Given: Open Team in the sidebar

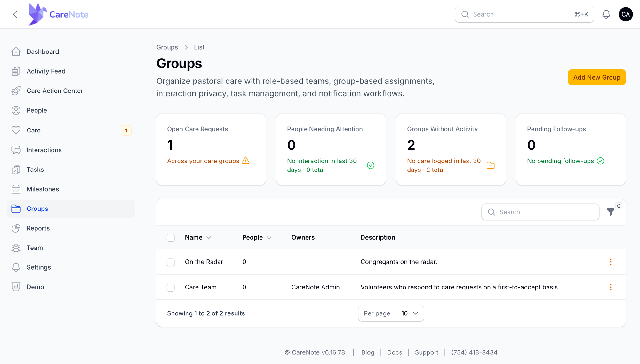Looking at the screenshot, I should (x=71, y=248).
